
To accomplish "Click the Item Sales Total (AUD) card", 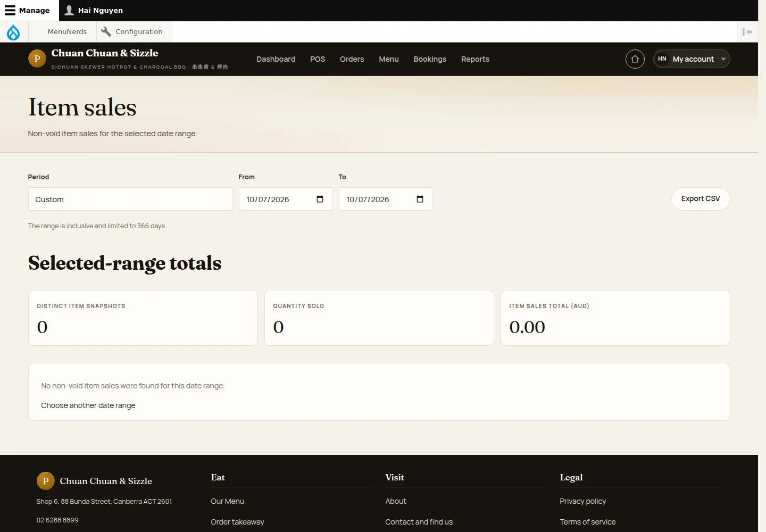I will click(x=615, y=318).
